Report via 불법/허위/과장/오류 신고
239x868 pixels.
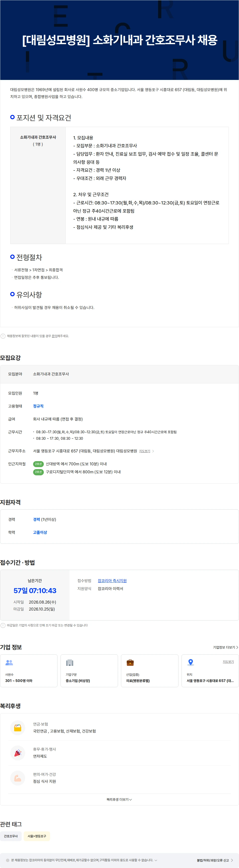(215, 860)
